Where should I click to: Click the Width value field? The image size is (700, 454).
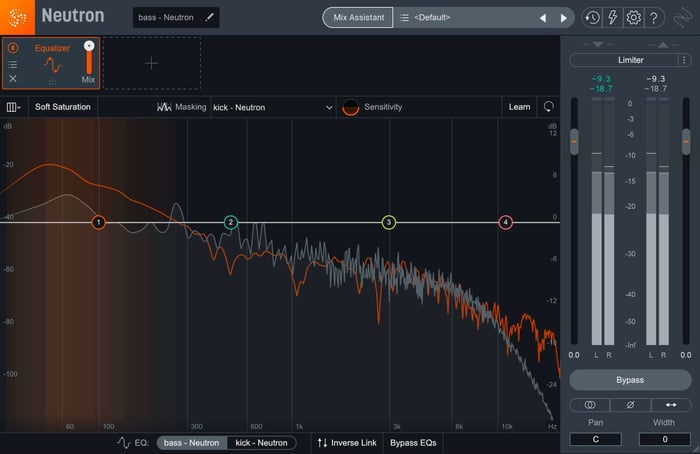(664, 439)
